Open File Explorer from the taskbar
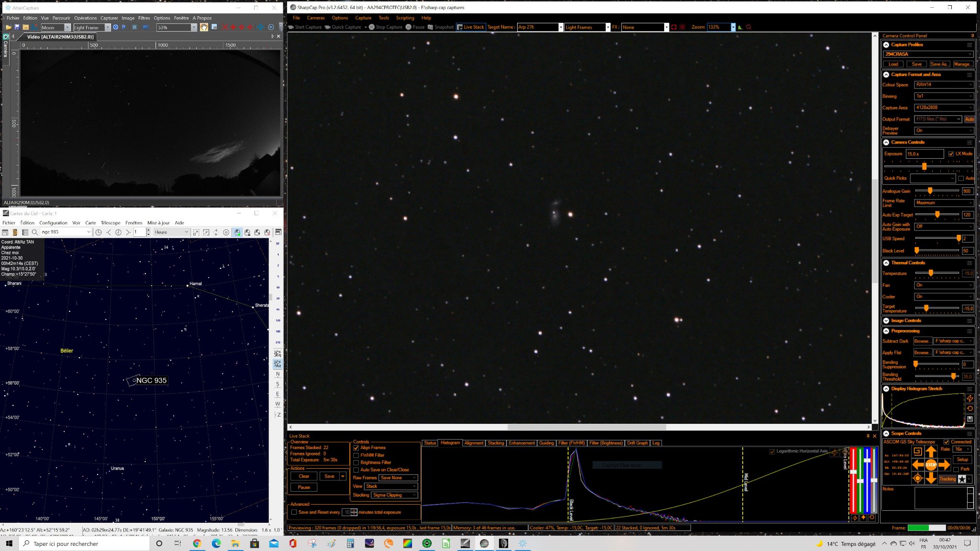980x551 pixels. click(235, 543)
